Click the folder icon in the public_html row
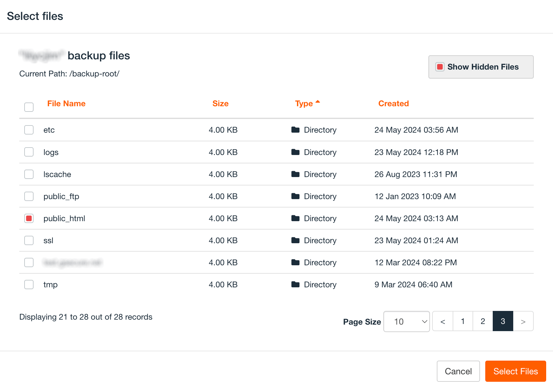Screen dimensions: 553x392 coord(295,218)
